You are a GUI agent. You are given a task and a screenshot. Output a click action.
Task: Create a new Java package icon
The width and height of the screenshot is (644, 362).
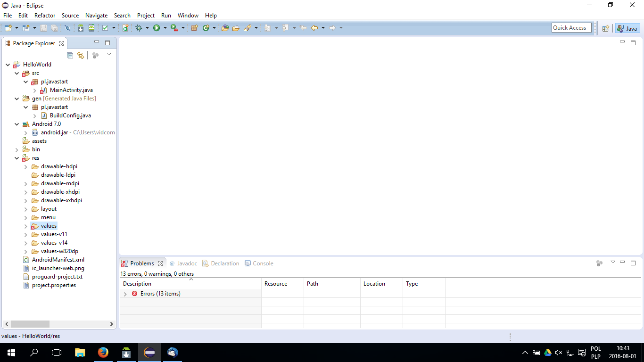tap(194, 28)
